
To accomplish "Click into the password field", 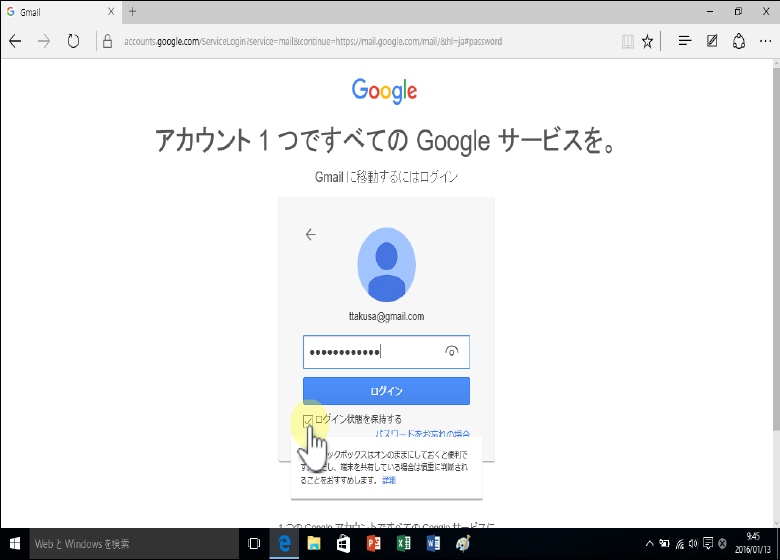I will pyautogui.click(x=386, y=352).
